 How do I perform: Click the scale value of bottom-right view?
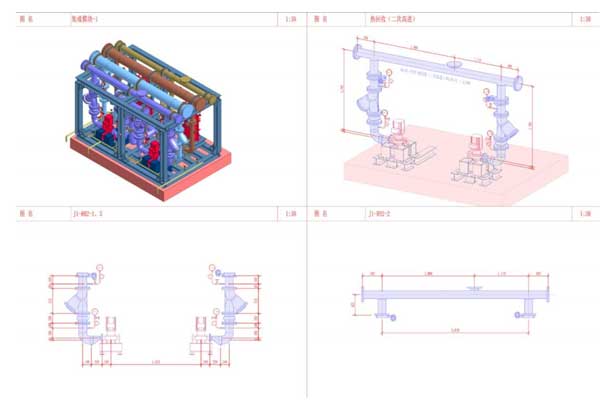[585, 214]
